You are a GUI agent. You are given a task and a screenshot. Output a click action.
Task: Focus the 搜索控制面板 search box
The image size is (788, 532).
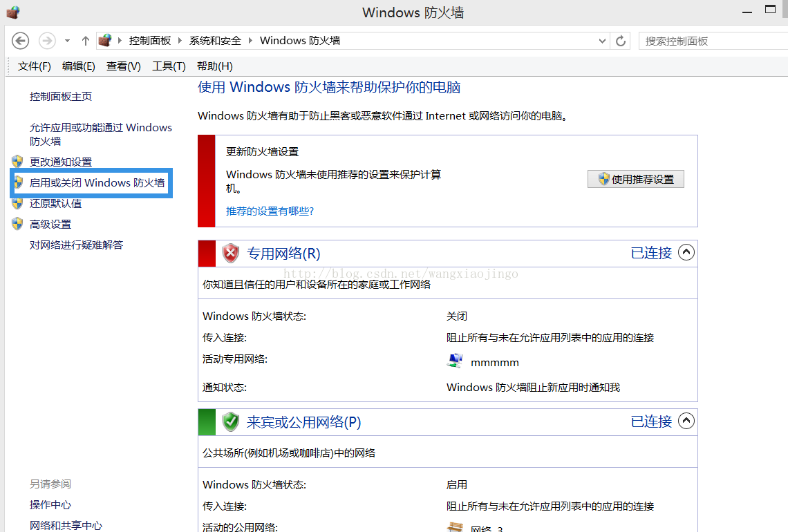pyautogui.click(x=713, y=41)
